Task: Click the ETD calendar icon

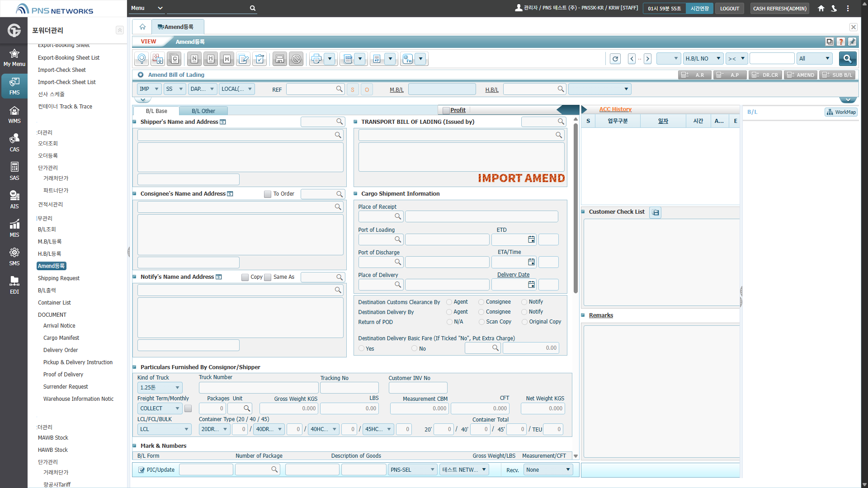Action: pos(531,239)
